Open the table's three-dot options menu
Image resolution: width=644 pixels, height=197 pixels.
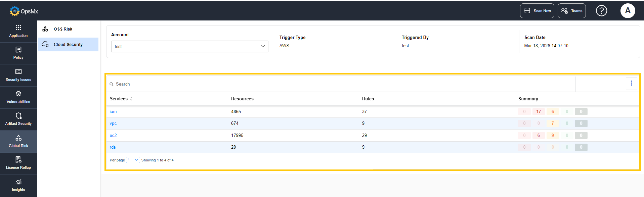631,83
